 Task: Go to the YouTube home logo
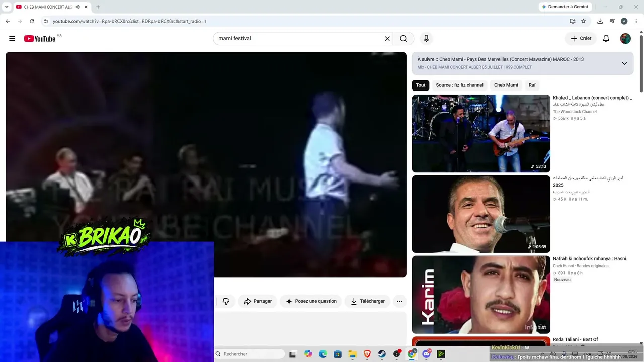coord(40,39)
